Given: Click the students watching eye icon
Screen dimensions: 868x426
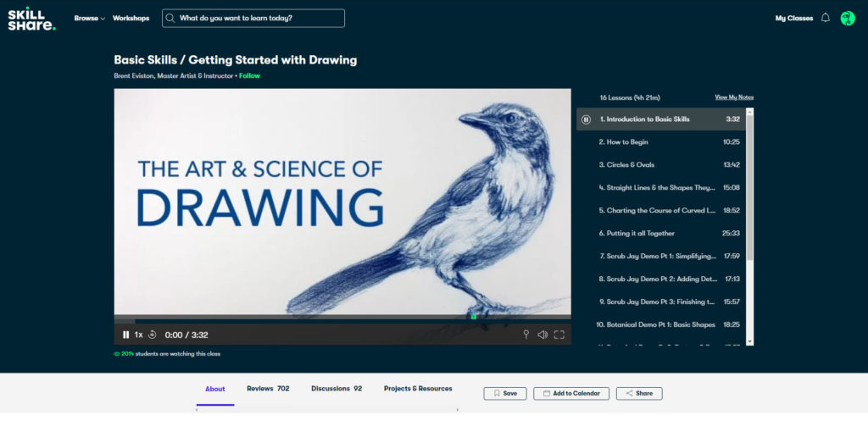Looking at the screenshot, I should [117, 354].
